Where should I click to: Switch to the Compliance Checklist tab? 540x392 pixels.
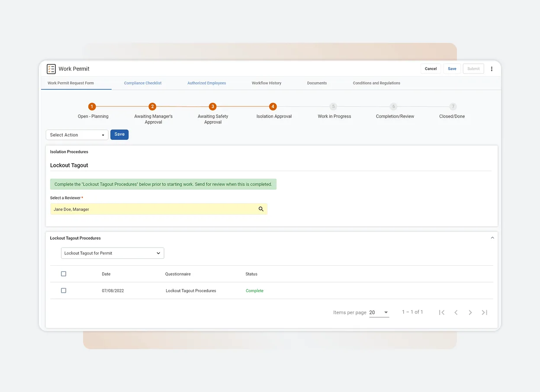(x=143, y=83)
